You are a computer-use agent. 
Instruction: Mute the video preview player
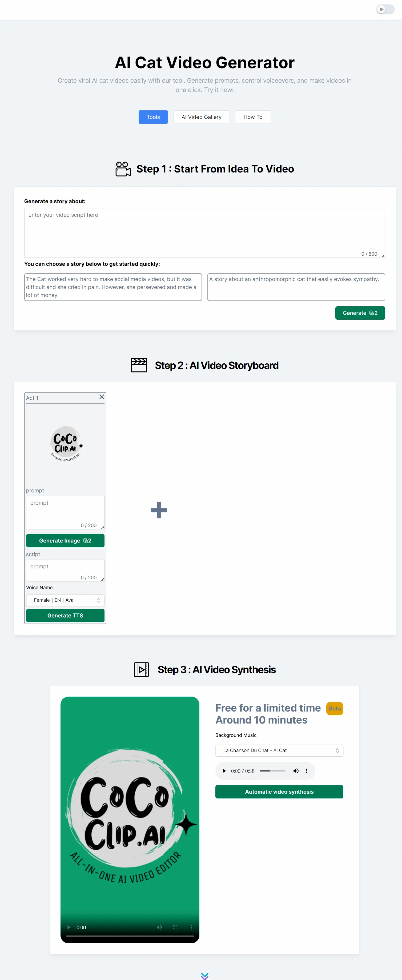pyautogui.click(x=159, y=927)
